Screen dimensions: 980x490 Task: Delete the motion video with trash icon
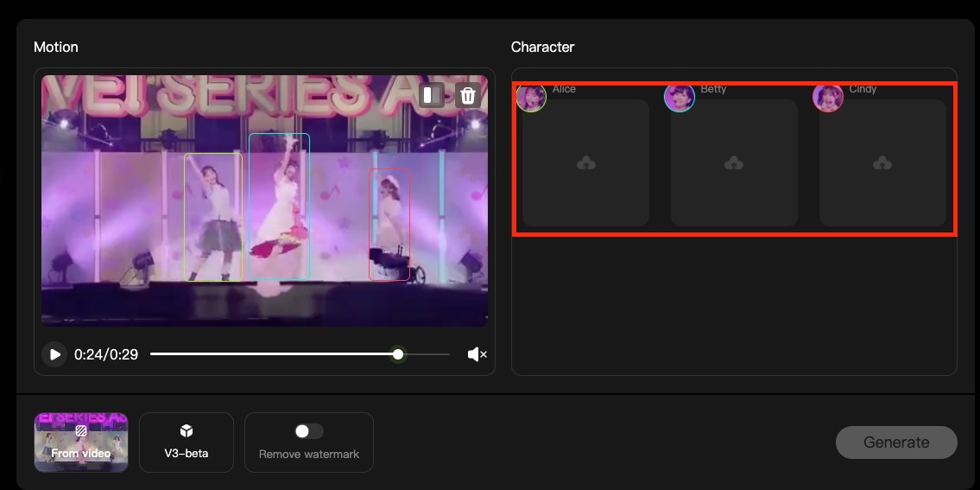[468, 95]
